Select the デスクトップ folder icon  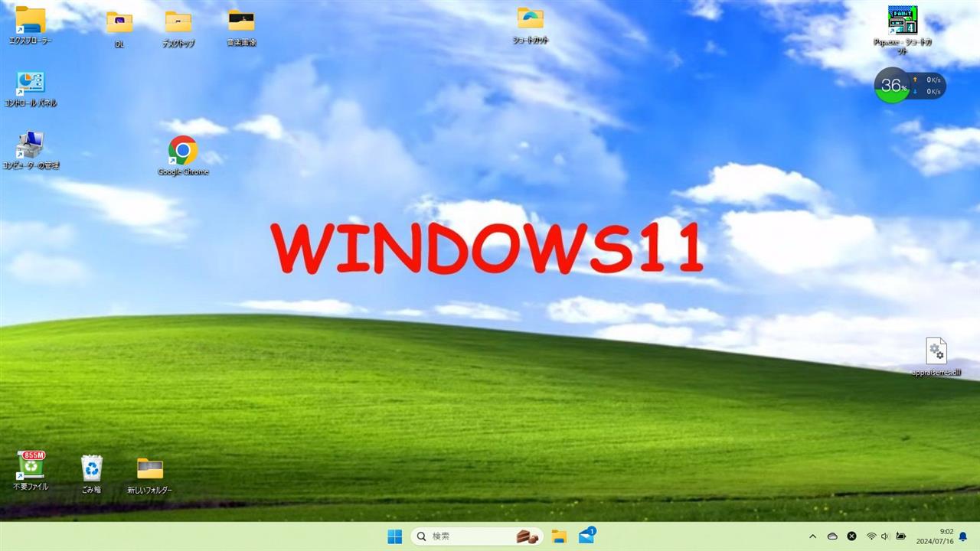178,29
